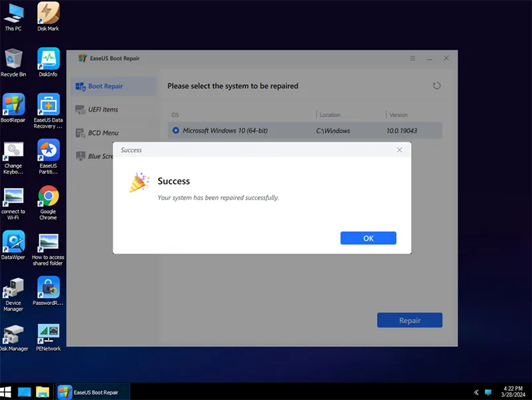Screen dimensions: 532x400
Task: Click the Repair button
Action: [410, 320]
